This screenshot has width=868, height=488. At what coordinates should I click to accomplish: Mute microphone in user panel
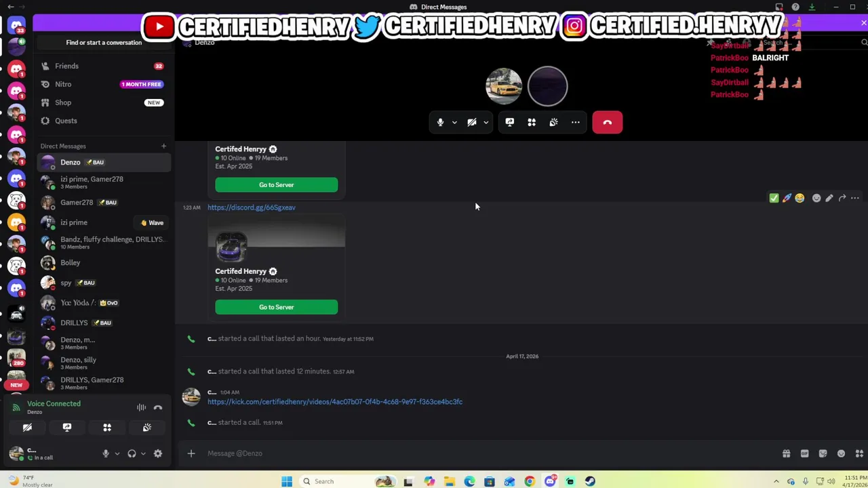pos(105,453)
